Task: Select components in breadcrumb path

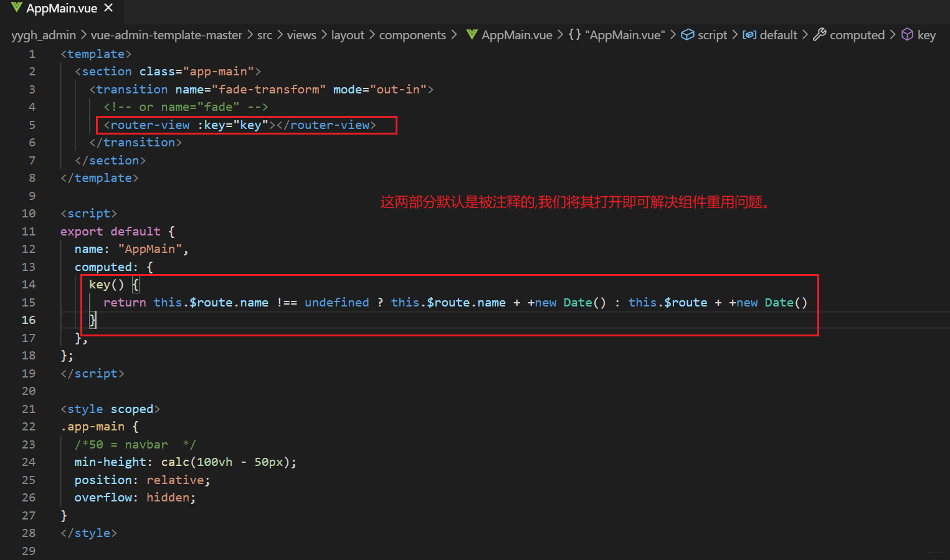Action: click(x=412, y=36)
